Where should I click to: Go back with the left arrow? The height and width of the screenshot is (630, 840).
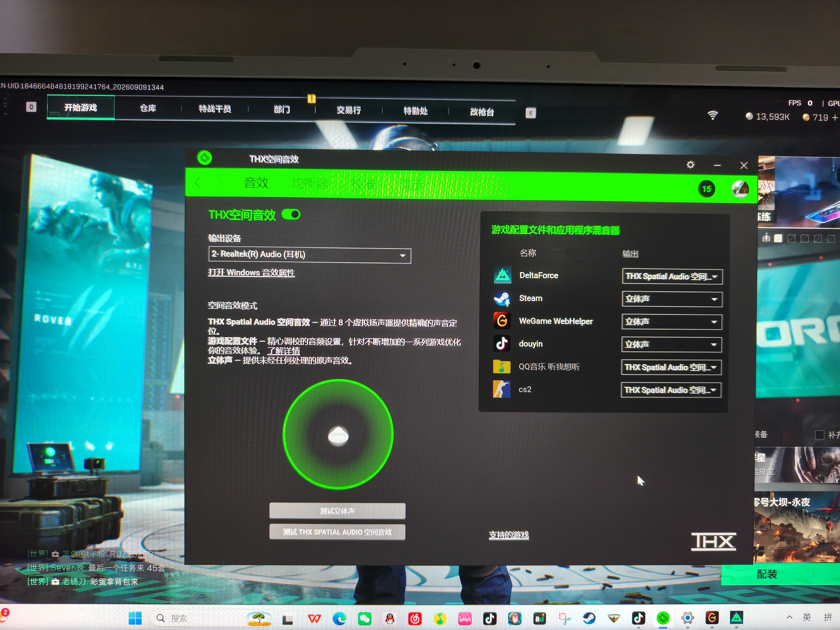coord(197,183)
